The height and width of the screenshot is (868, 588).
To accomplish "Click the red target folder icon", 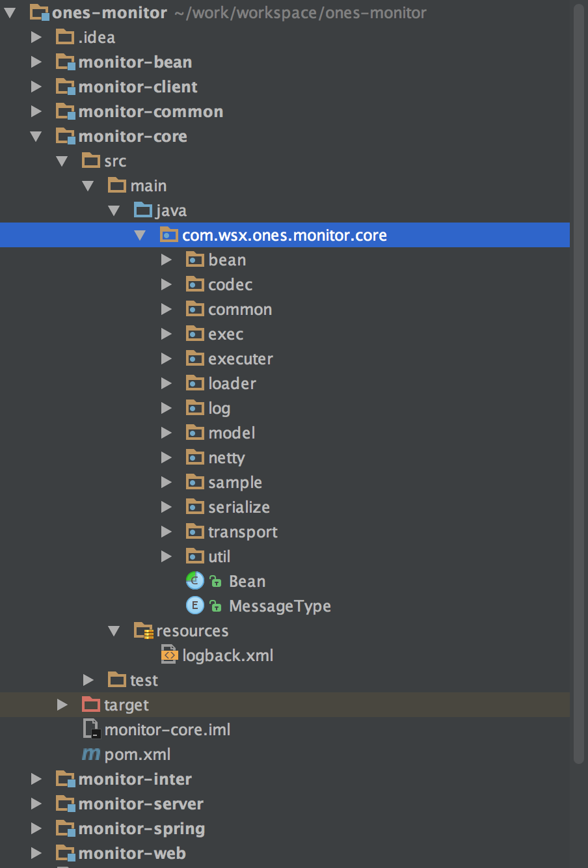I will (91, 704).
